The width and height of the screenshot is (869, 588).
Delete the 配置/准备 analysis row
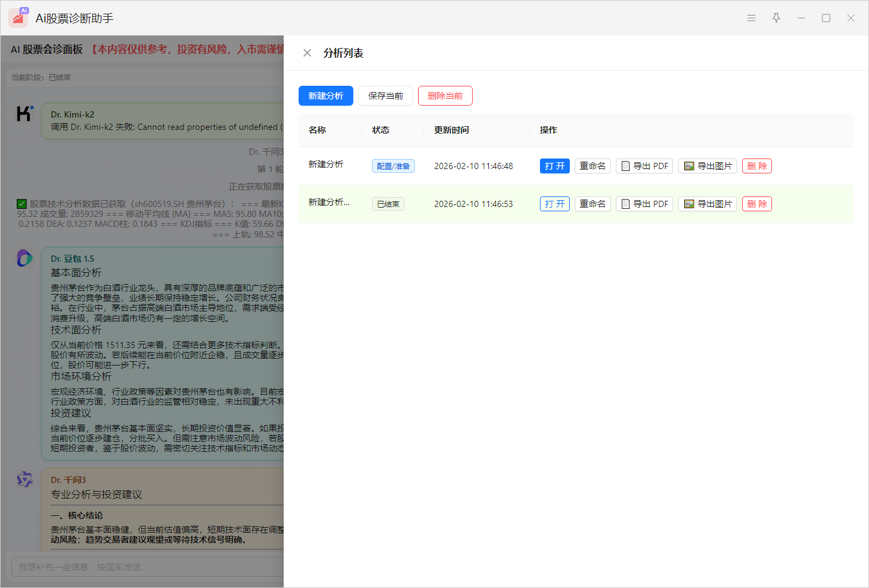pyautogui.click(x=756, y=166)
